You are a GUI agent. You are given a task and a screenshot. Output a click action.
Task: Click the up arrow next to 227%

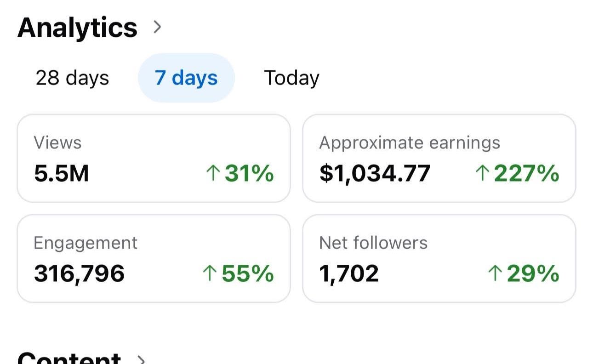pos(482,174)
